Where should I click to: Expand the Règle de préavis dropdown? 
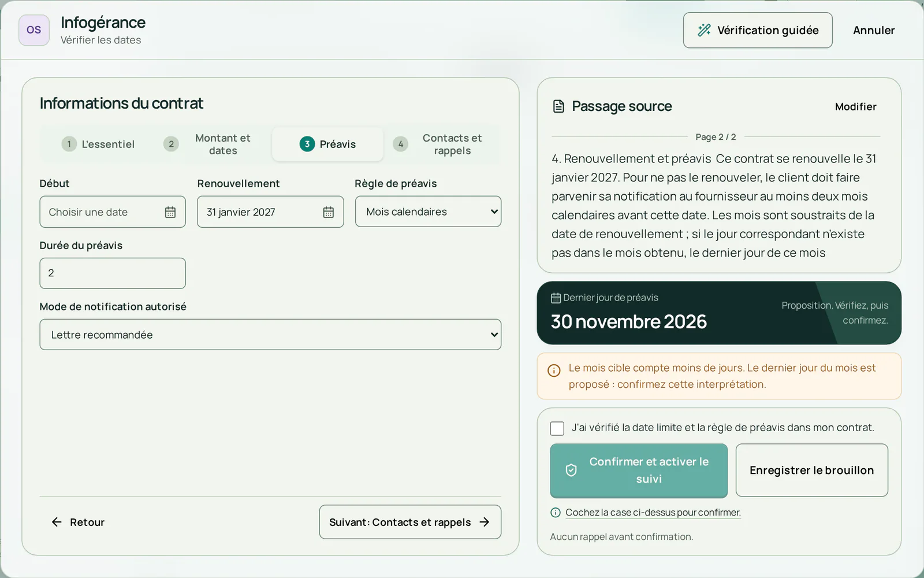click(428, 212)
